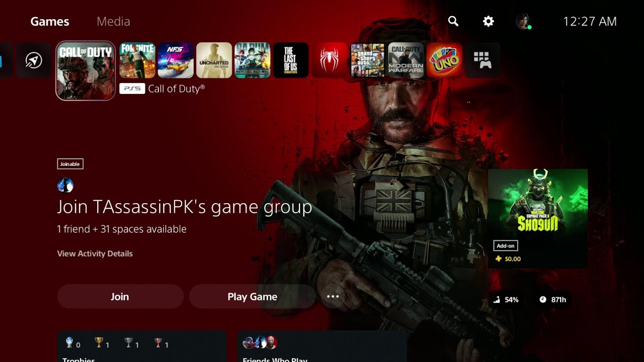This screenshot has width=644, height=362.
Task: Select the Fortnite game tile
Action: (137, 60)
